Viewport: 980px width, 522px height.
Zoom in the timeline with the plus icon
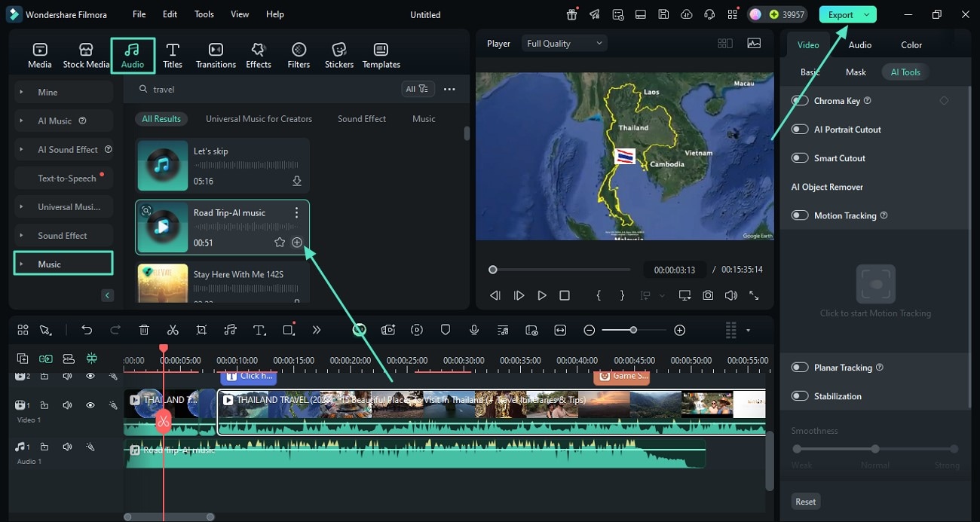click(x=679, y=330)
